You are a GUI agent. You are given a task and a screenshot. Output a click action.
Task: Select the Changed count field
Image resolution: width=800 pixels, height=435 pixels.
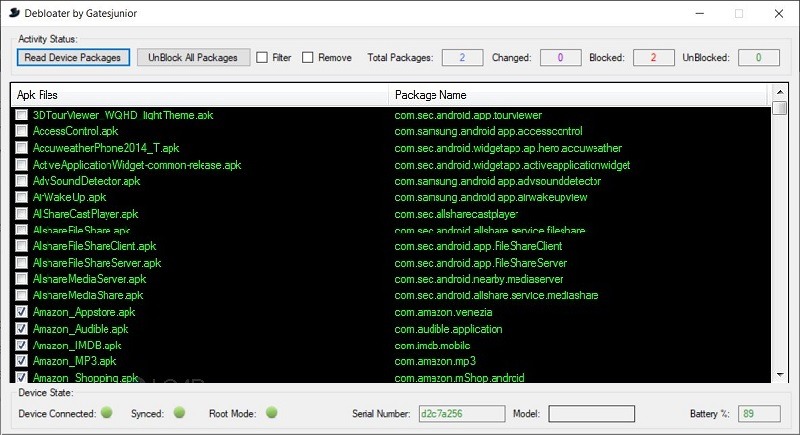[560, 58]
